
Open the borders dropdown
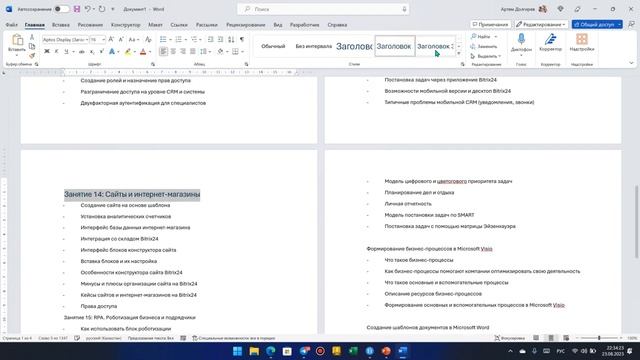click(242, 52)
